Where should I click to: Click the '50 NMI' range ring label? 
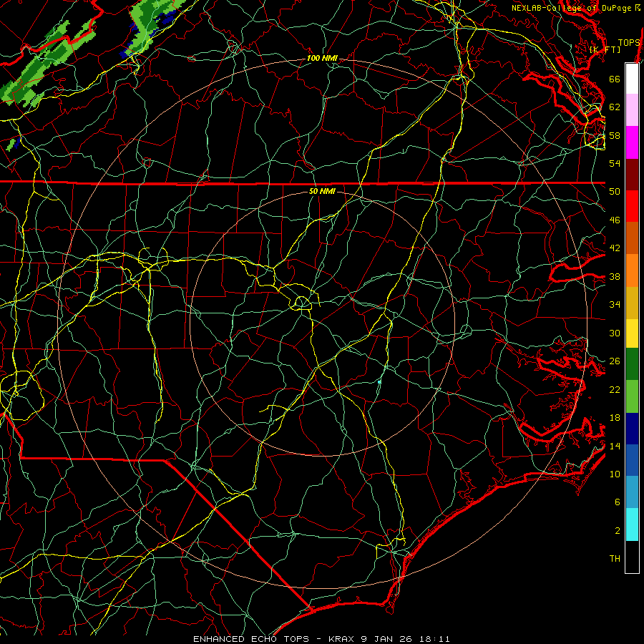(x=322, y=191)
